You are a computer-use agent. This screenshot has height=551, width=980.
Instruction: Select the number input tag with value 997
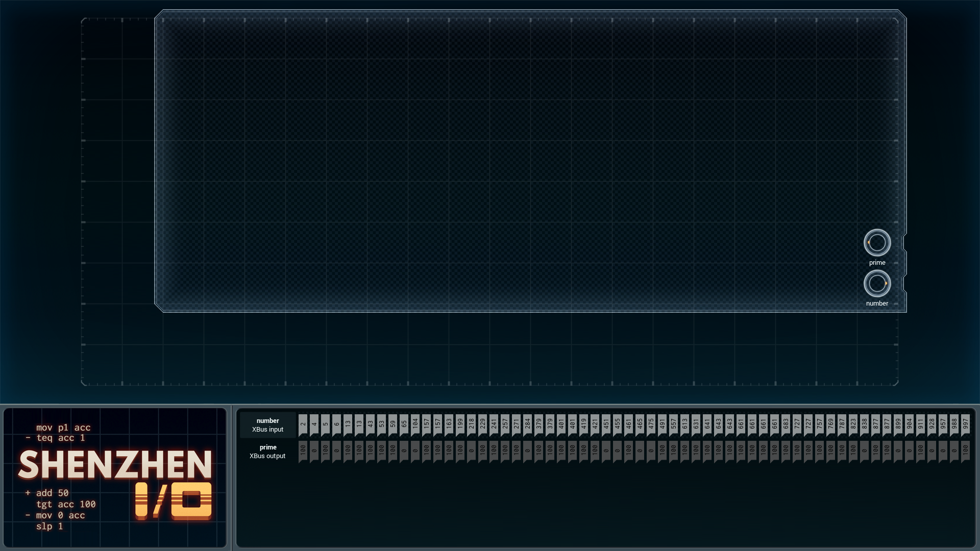pos(965,424)
